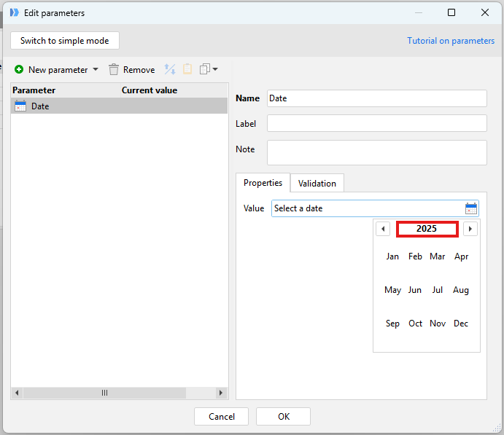Click the Cancel button

click(x=222, y=416)
